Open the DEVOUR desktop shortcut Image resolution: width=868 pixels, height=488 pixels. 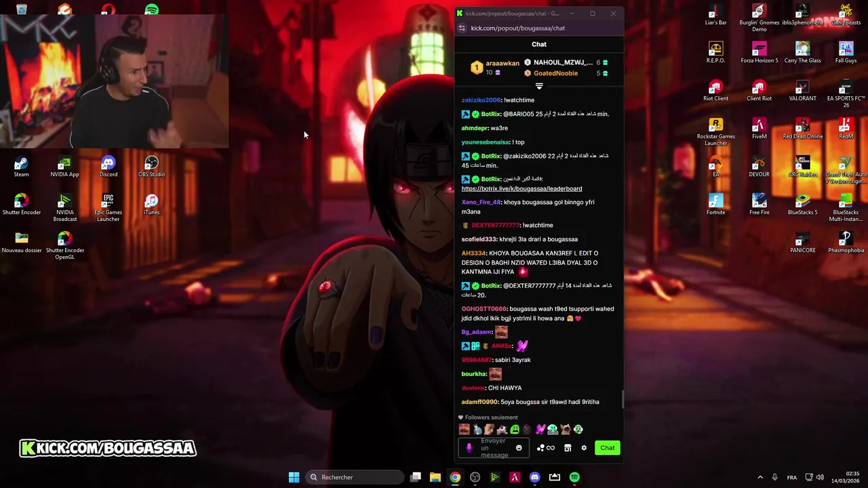pyautogui.click(x=759, y=167)
